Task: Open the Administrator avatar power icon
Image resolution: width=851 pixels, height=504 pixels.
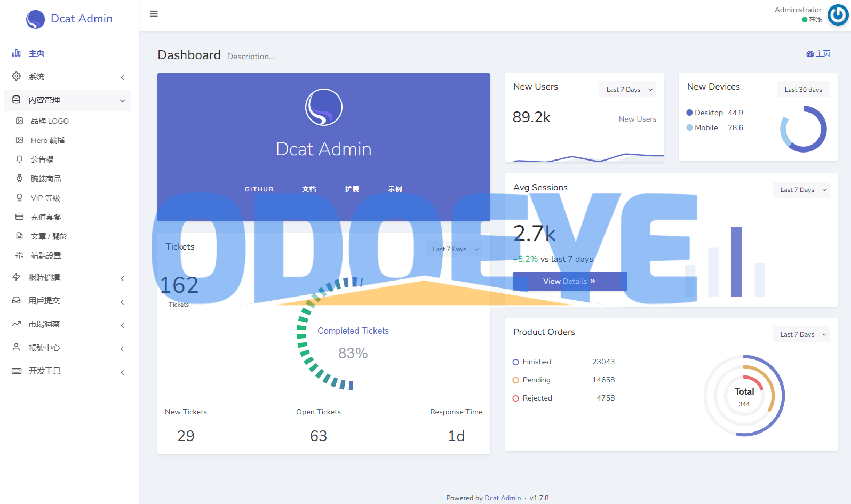Action: tap(838, 15)
